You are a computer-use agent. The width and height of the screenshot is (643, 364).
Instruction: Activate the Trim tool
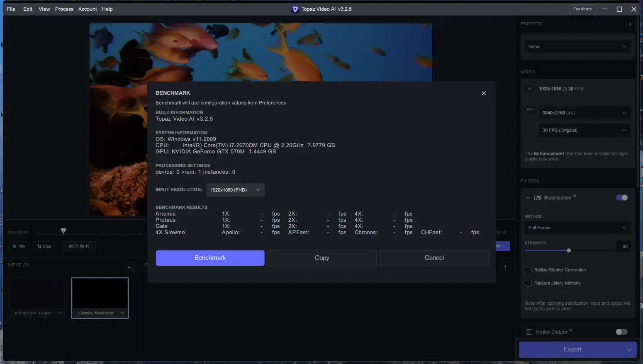(19, 246)
